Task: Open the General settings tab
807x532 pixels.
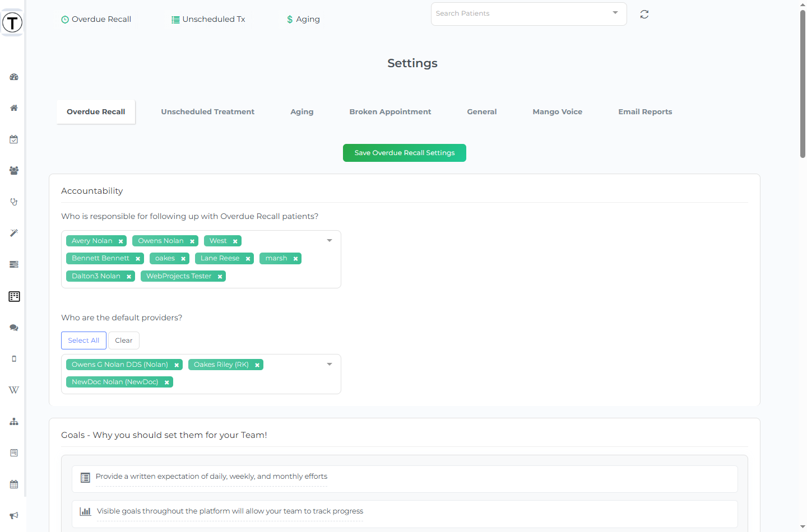Action: [x=482, y=112]
